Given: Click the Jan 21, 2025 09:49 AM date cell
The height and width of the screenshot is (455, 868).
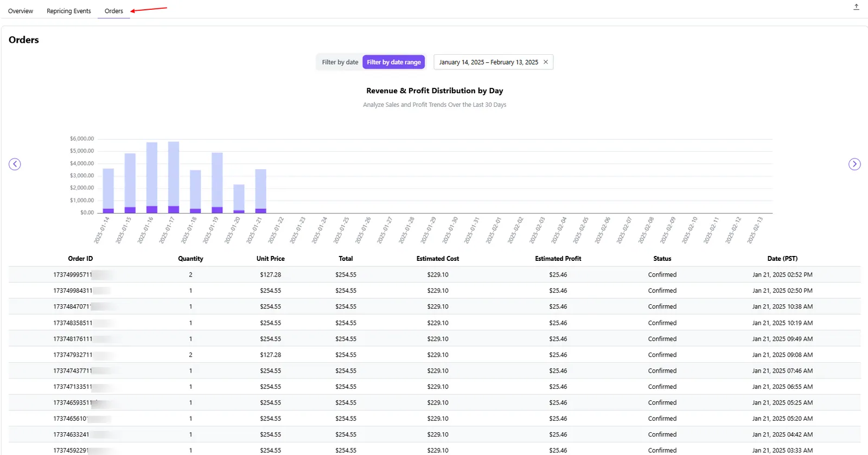Looking at the screenshot, I should pyautogui.click(x=782, y=338).
